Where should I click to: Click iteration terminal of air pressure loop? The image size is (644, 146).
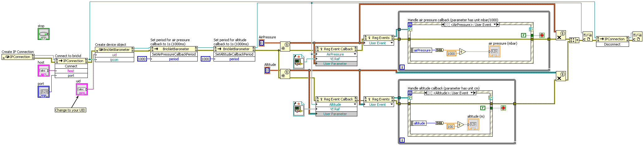click(x=402, y=67)
